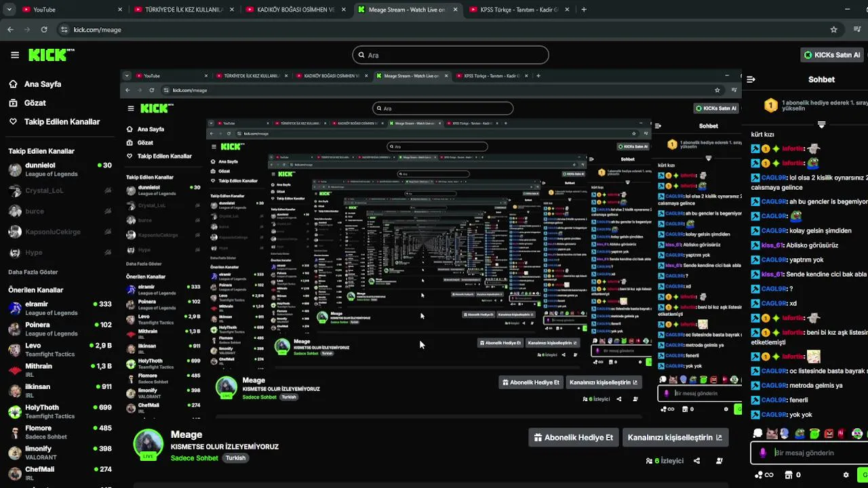Close the YouTube browser tab
The height and width of the screenshot is (488, 868).
click(x=120, y=9)
